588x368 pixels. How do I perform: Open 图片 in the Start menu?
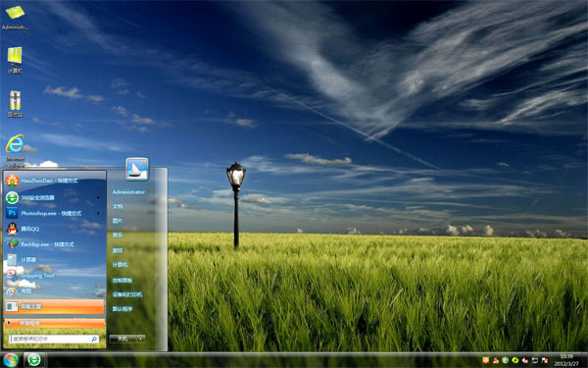(x=118, y=221)
